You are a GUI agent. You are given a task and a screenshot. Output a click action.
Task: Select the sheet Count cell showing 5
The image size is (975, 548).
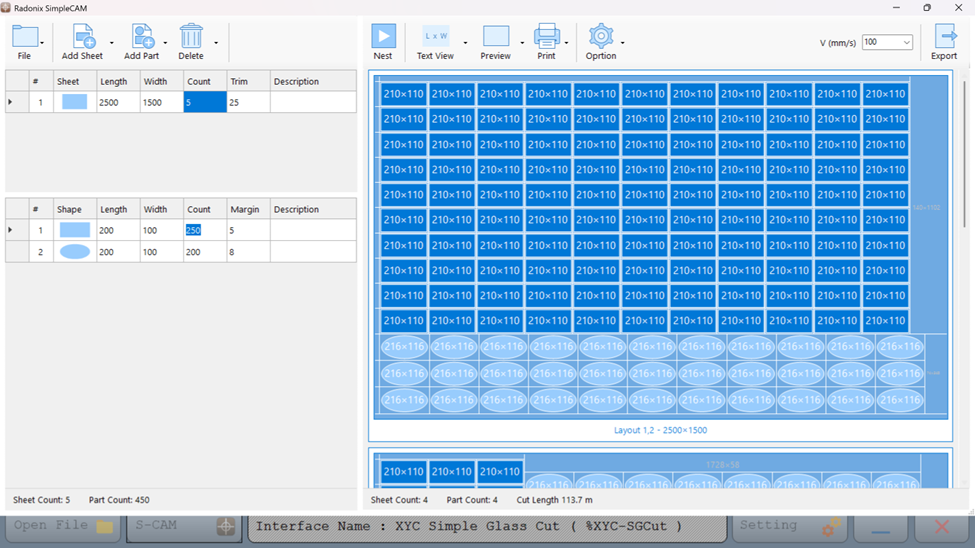[205, 102]
